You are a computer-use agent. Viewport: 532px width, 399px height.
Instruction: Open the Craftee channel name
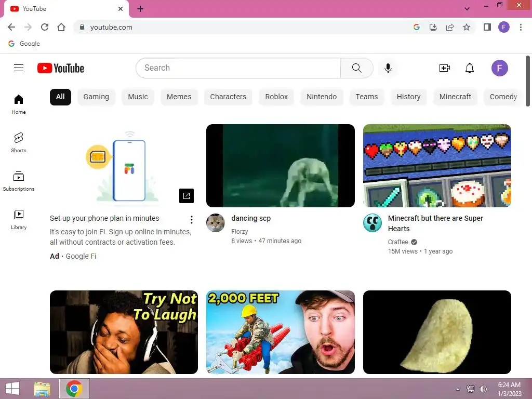[398, 242]
